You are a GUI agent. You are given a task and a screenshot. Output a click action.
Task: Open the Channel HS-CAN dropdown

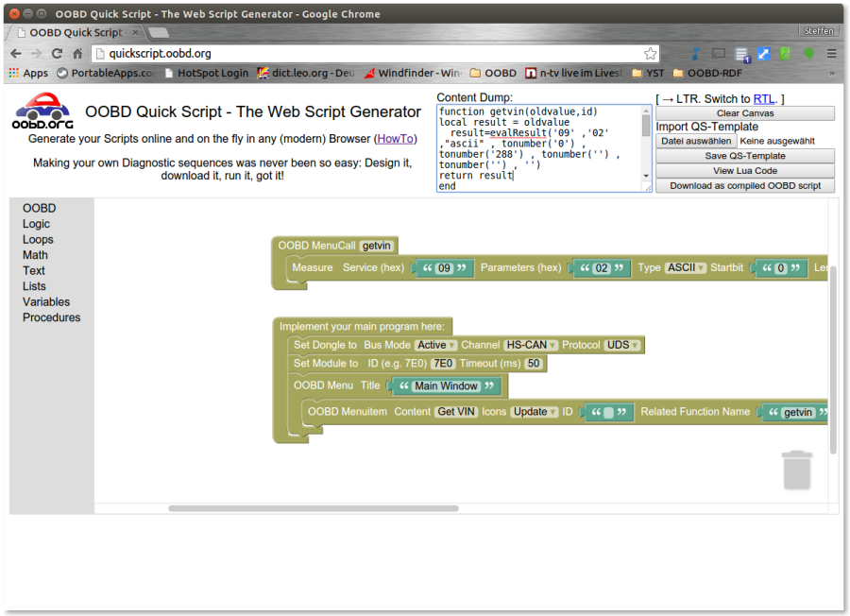(x=531, y=345)
